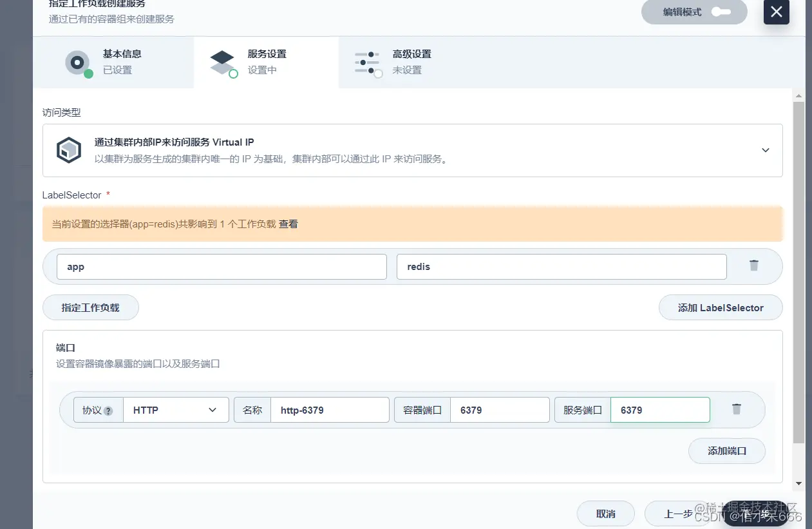The width and height of the screenshot is (812, 529).
Task: Click the 服务端口 6379 input field
Action: coord(660,410)
